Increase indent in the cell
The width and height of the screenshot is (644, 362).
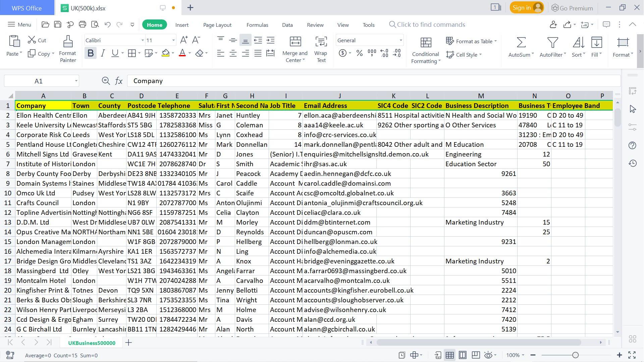point(270,40)
